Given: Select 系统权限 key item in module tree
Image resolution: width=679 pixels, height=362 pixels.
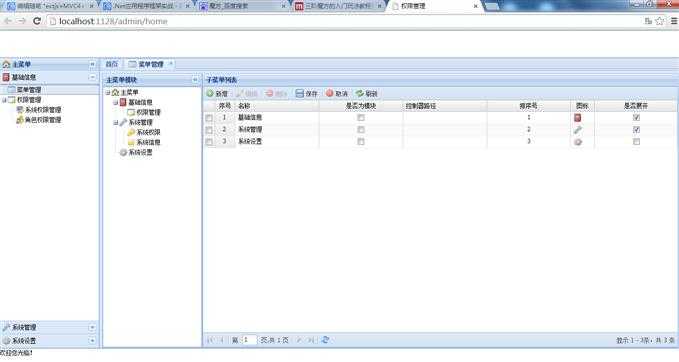Looking at the screenshot, I should click(149, 133).
